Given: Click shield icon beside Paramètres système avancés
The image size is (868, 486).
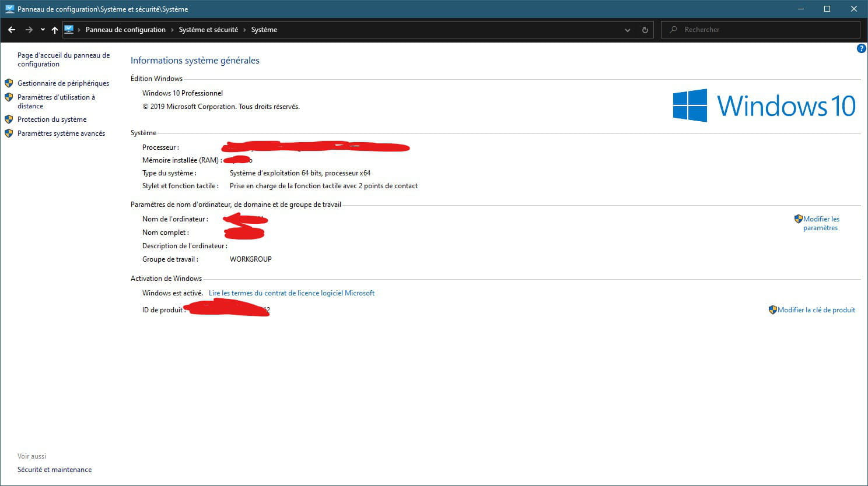Looking at the screenshot, I should click(9, 133).
